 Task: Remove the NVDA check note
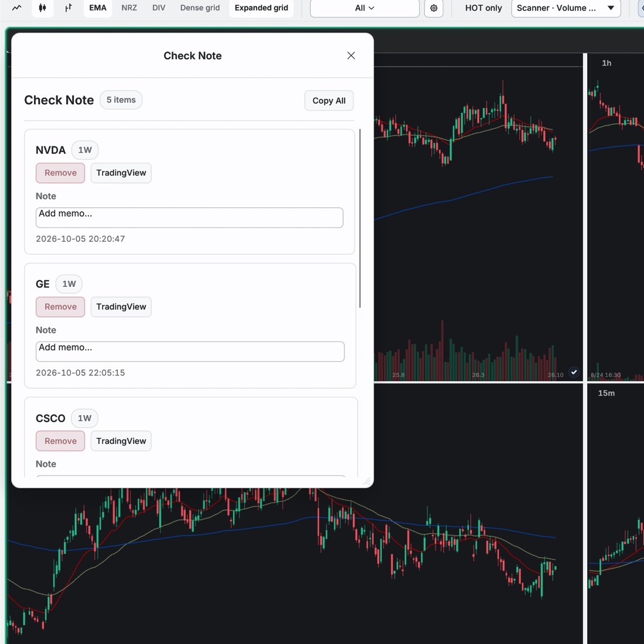click(60, 173)
